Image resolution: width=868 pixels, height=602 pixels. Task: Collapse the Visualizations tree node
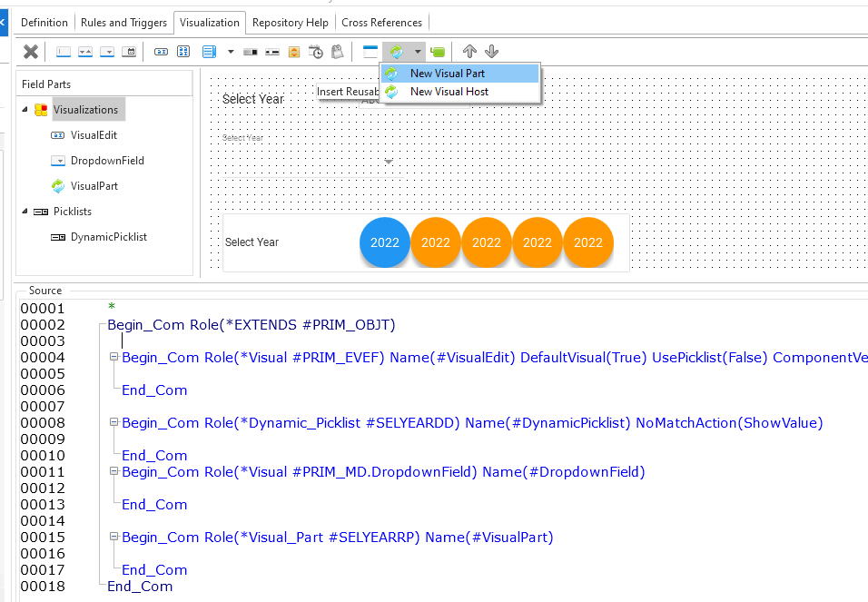point(25,110)
